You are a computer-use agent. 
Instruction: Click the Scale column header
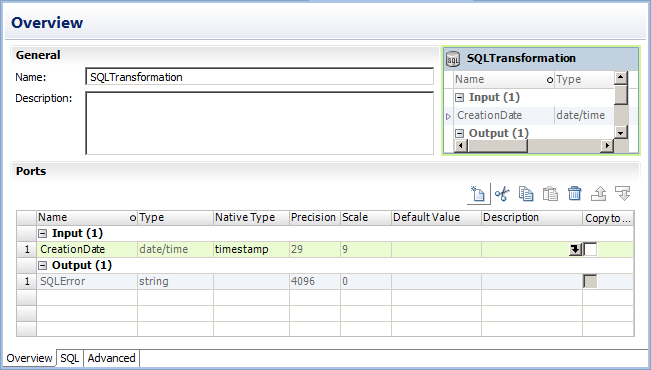pyautogui.click(x=366, y=218)
